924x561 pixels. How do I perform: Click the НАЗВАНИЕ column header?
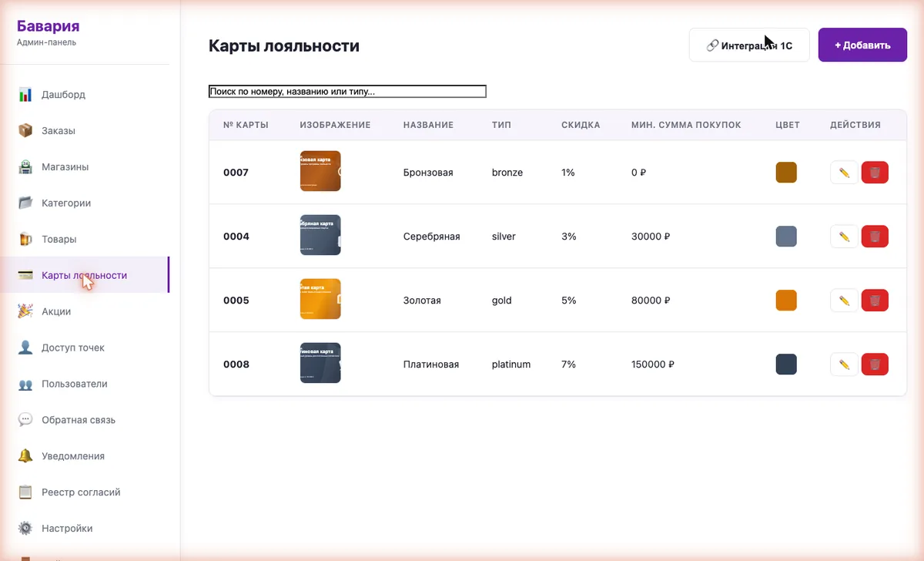coord(428,125)
